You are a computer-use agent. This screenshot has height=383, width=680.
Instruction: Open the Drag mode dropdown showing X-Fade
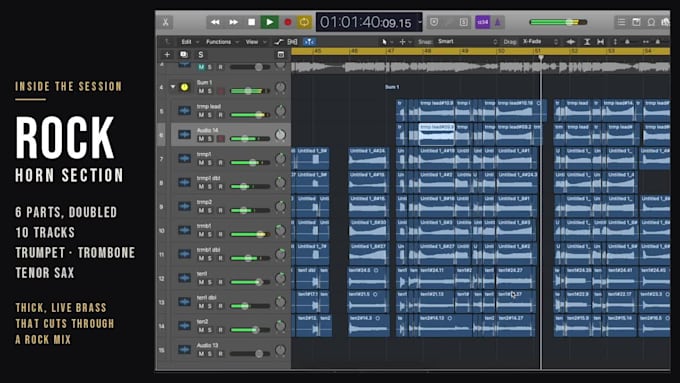coord(540,42)
